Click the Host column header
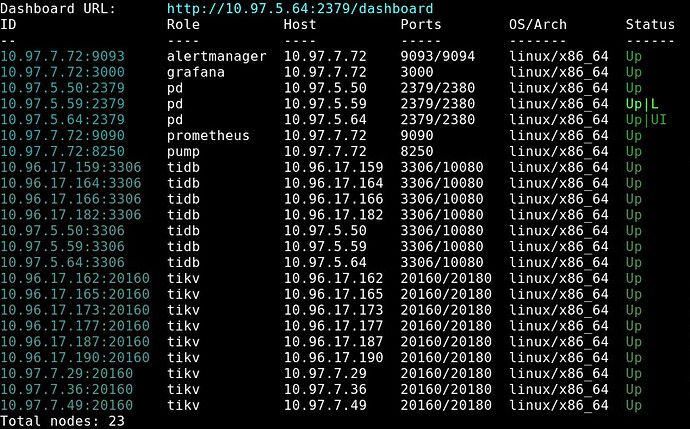The image size is (690, 429). pos(300,23)
